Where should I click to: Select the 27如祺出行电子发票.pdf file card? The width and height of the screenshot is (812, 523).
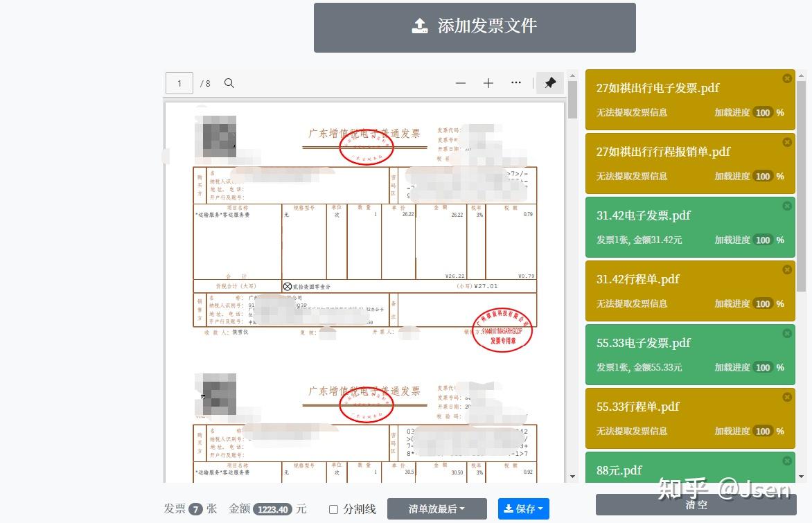690,100
